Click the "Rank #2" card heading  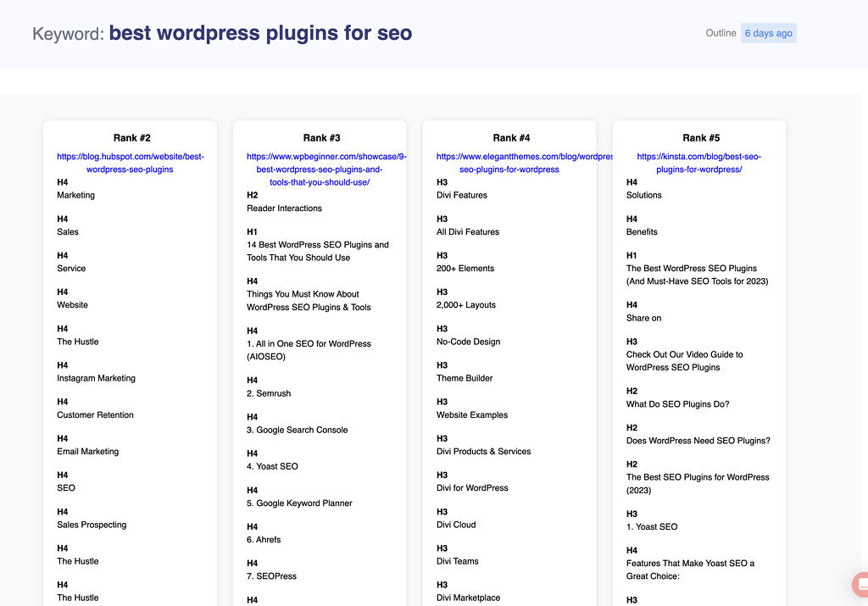coord(131,138)
